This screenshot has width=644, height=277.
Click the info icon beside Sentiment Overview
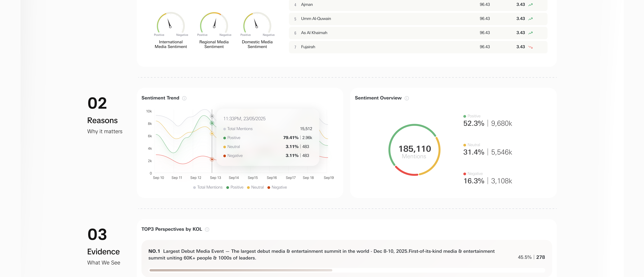407,98
